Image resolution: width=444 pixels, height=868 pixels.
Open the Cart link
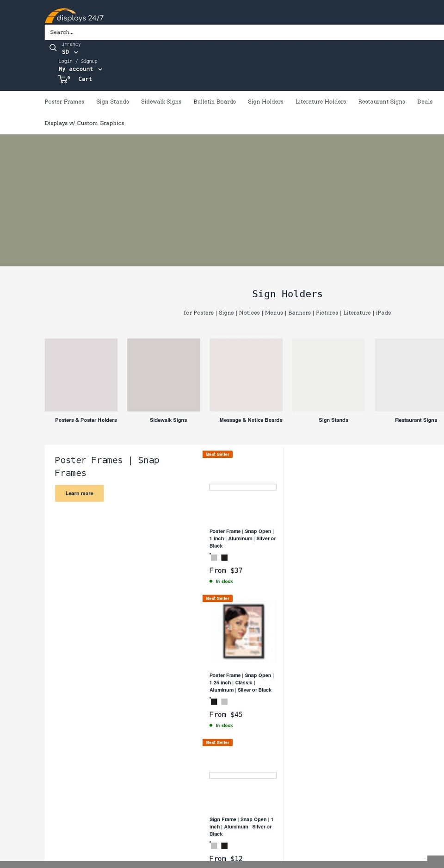click(x=85, y=79)
